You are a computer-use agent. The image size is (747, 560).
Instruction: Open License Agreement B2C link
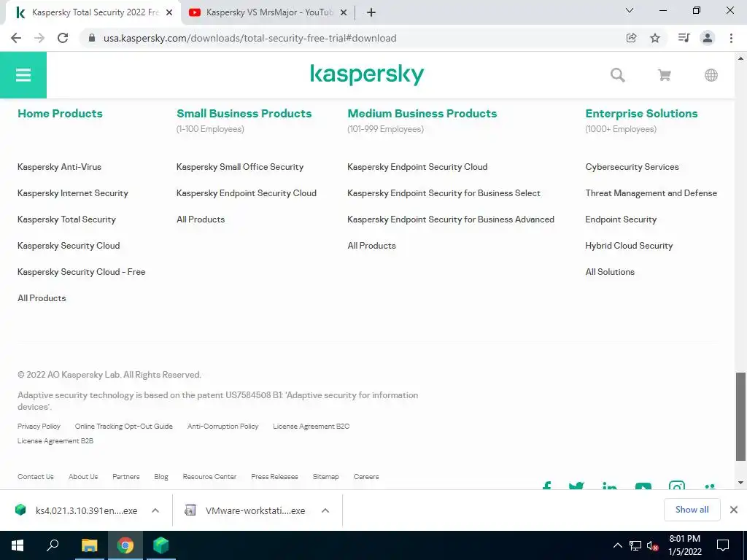311,426
